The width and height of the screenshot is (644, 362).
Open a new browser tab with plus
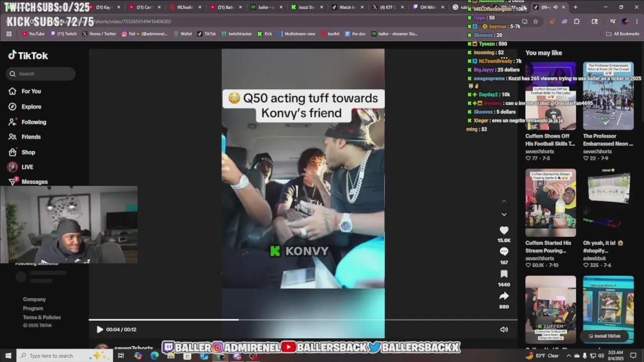point(575,7)
